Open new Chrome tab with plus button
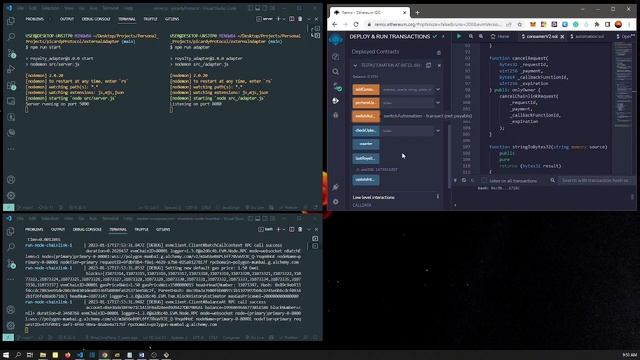The image size is (640, 360). (417, 13)
